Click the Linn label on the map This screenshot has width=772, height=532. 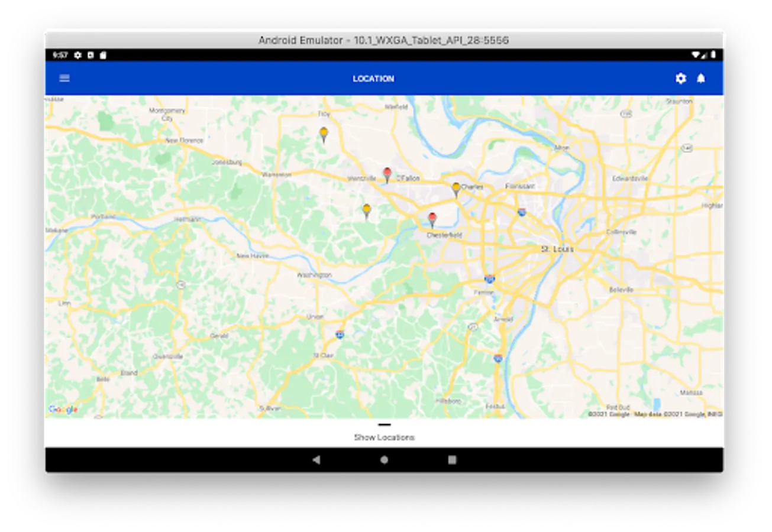(x=64, y=303)
